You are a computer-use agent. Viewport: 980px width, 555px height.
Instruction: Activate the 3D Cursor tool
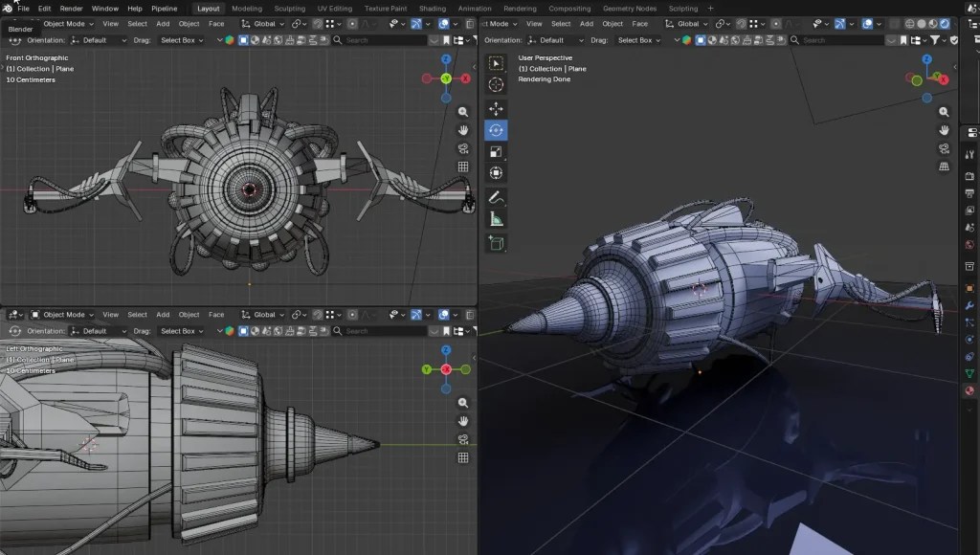(x=496, y=84)
